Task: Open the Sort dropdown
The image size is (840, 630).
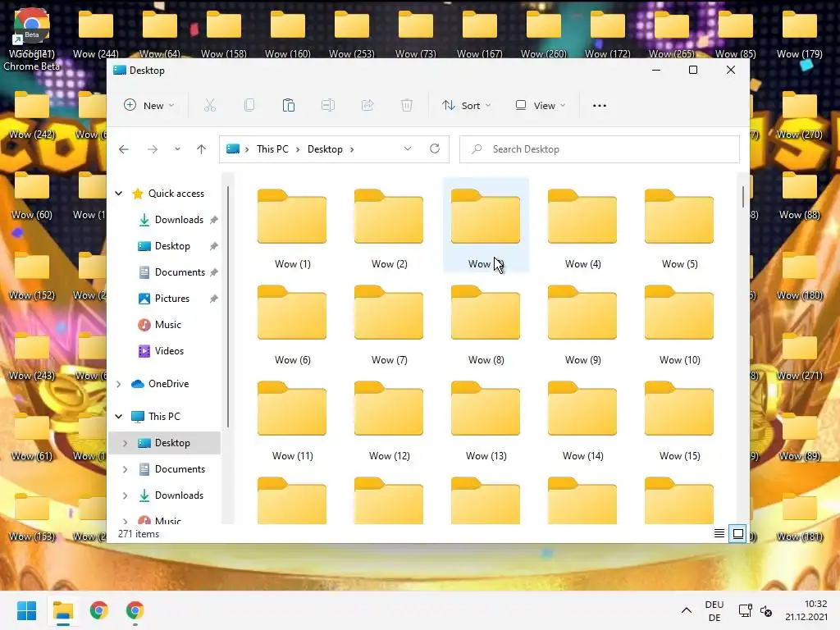Action: 466,106
